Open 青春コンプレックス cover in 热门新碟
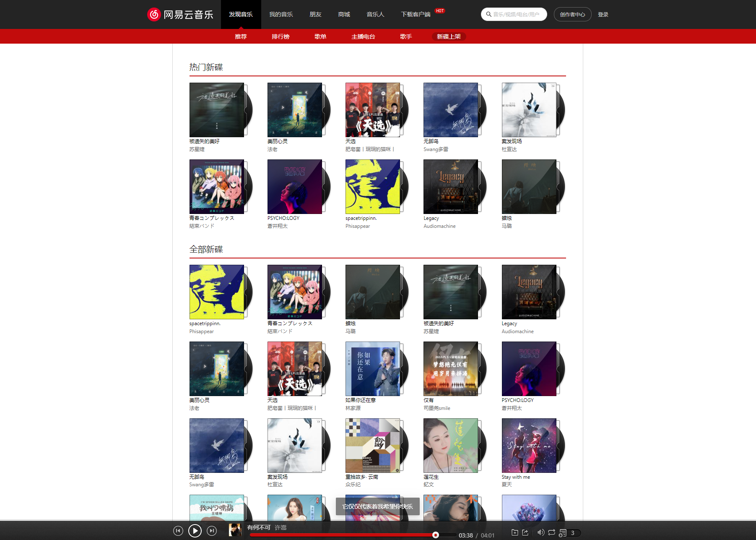This screenshot has height=540, width=756. [x=216, y=187]
